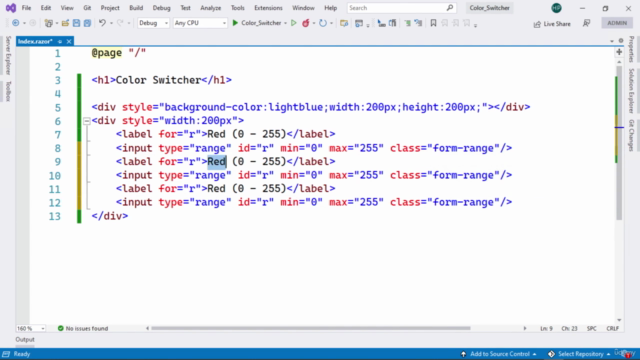This screenshot has width=640, height=360.
Task: Click the Navigate Backward arrow icon
Action: [16, 23]
